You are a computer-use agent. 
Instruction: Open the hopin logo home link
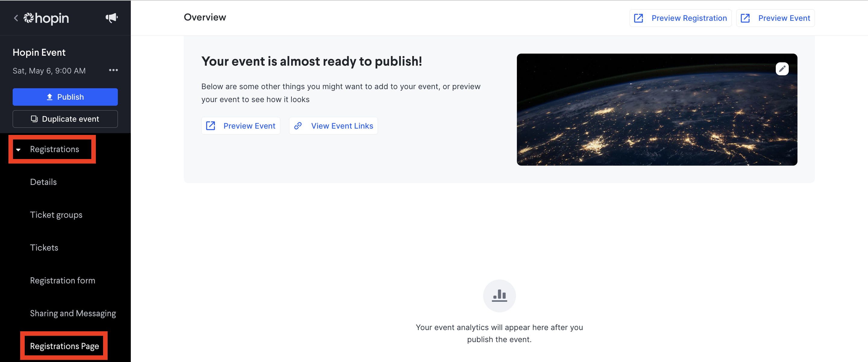[x=46, y=18]
